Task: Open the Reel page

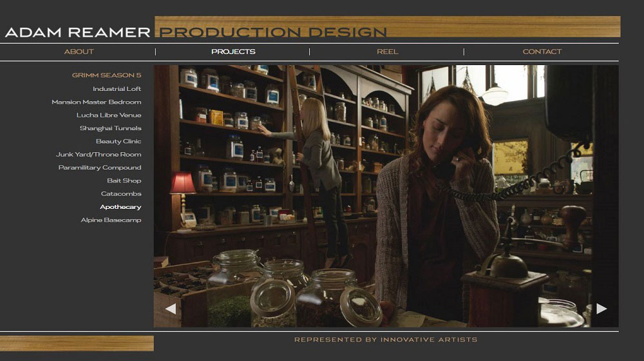Action: tap(387, 52)
